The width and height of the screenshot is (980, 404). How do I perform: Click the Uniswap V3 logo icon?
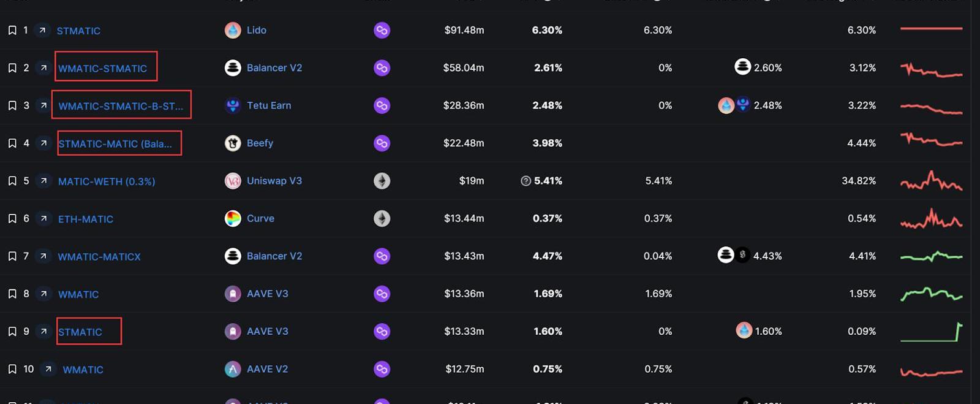coord(233,181)
